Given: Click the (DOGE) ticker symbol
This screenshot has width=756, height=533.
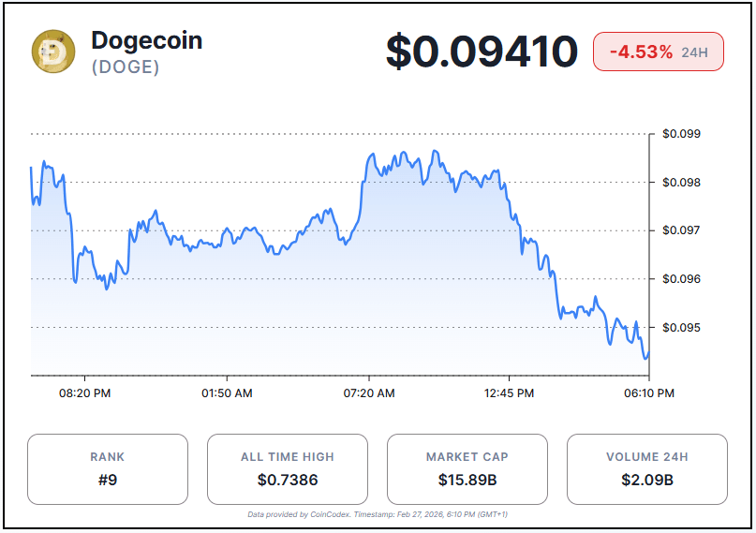Looking at the screenshot, I should [x=125, y=67].
